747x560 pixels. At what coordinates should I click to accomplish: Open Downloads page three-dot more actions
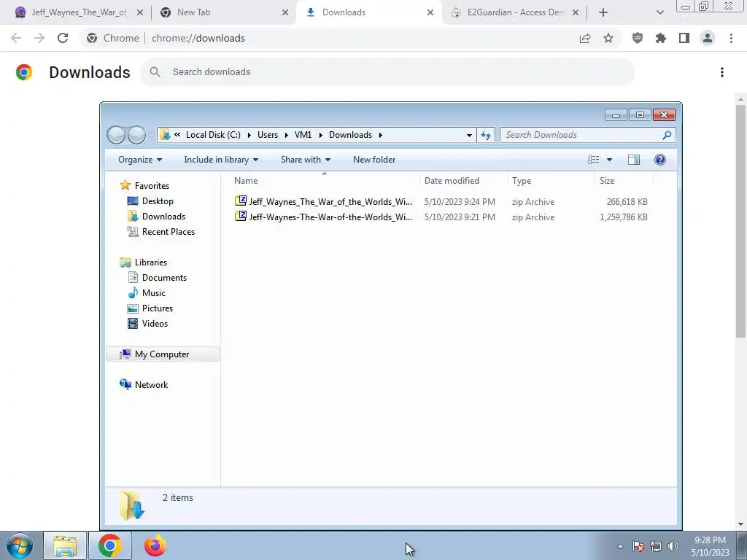click(722, 72)
